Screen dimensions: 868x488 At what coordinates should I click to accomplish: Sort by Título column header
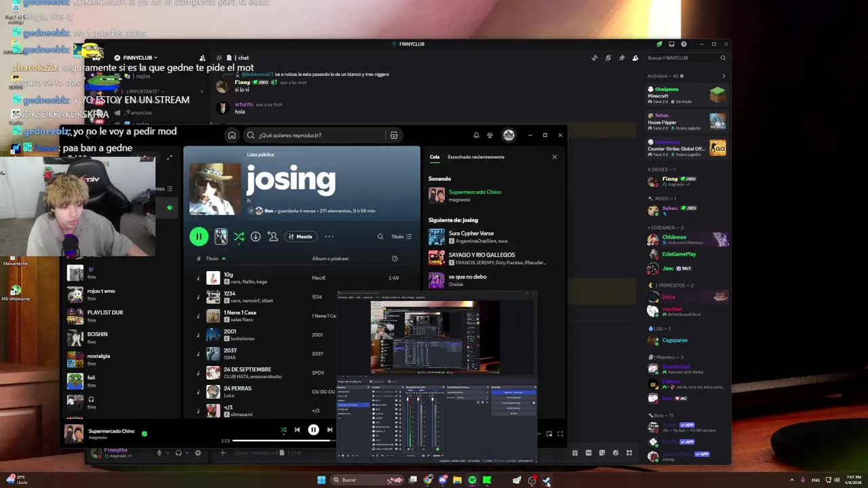[212, 258]
